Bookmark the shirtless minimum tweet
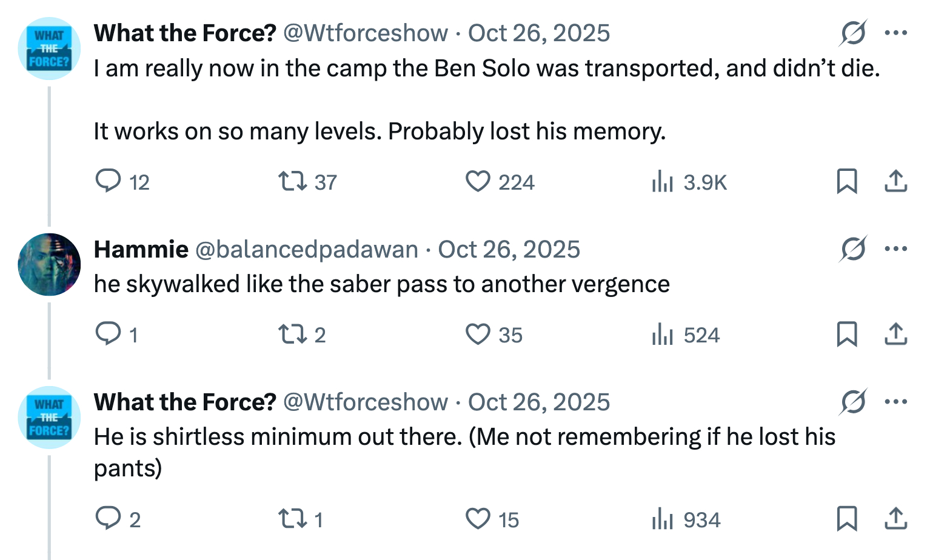Viewport: 930px width, 560px height. [846, 519]
